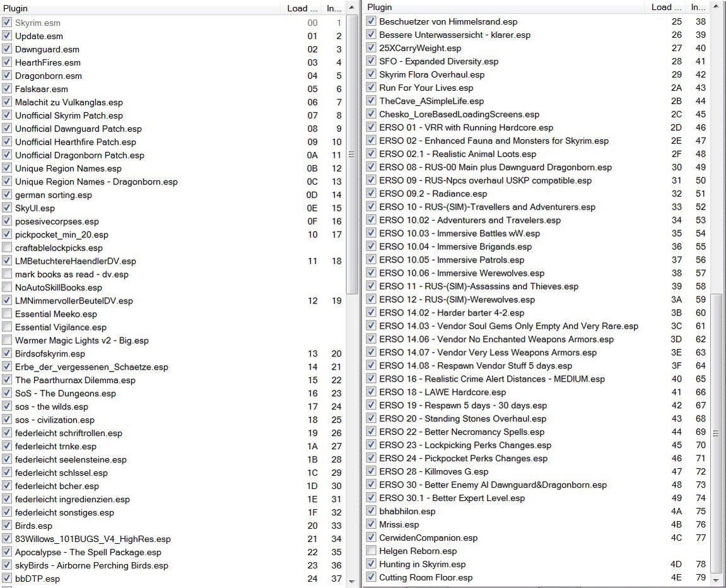The width and height of the screenshot is (726, 588).
Task: Select ERSO 10.06 - Immersive Werewolves.esp
Action: (462, 273)
